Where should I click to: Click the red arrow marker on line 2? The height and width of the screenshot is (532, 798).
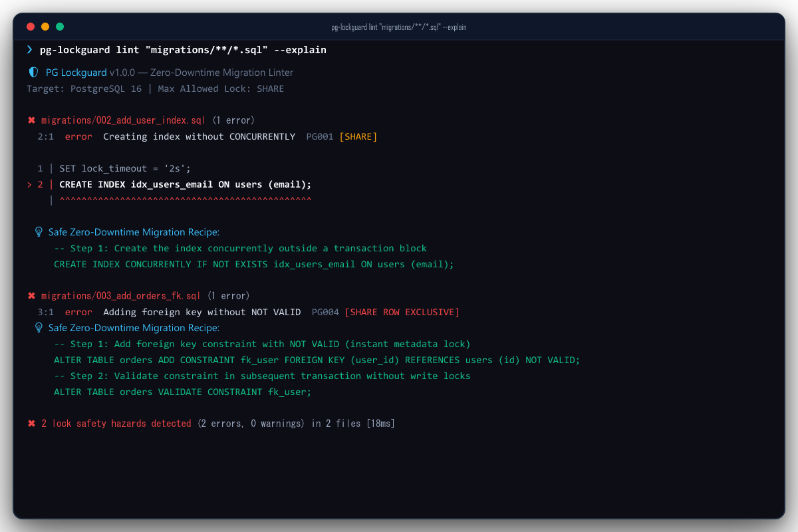point(30,184)
